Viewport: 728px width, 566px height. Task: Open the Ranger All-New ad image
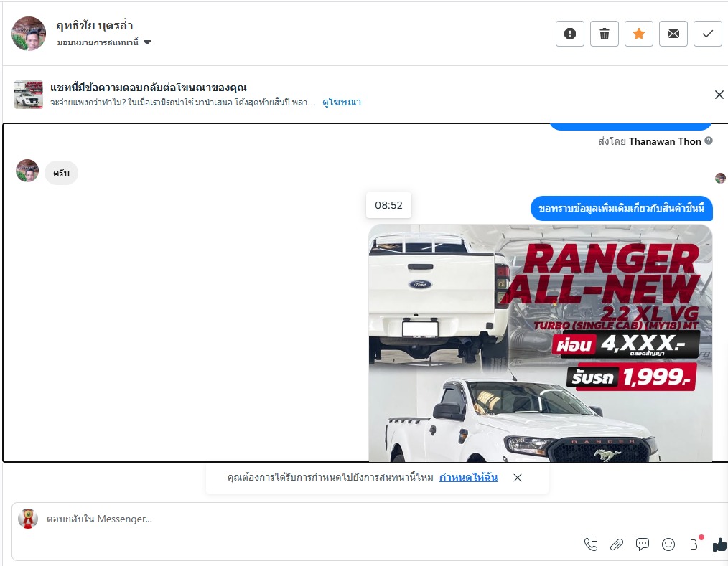click(541, 343)
